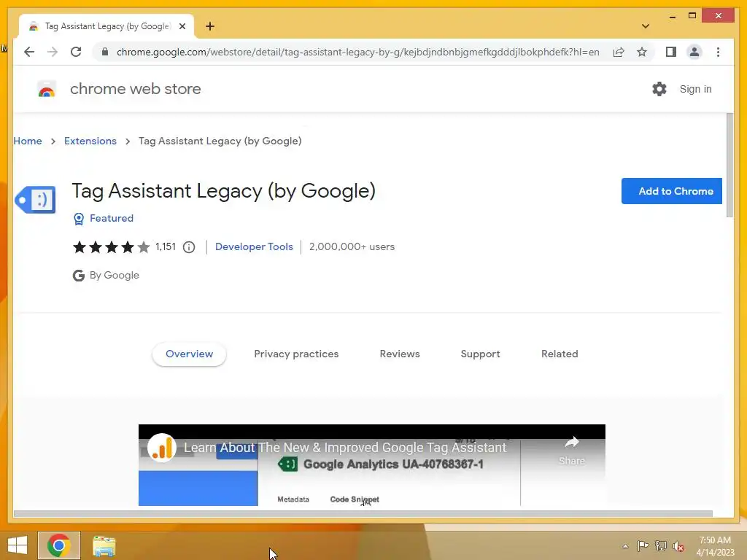Click the By Google publisher text
The image size is (747, 560).
(x=115, y=275)
